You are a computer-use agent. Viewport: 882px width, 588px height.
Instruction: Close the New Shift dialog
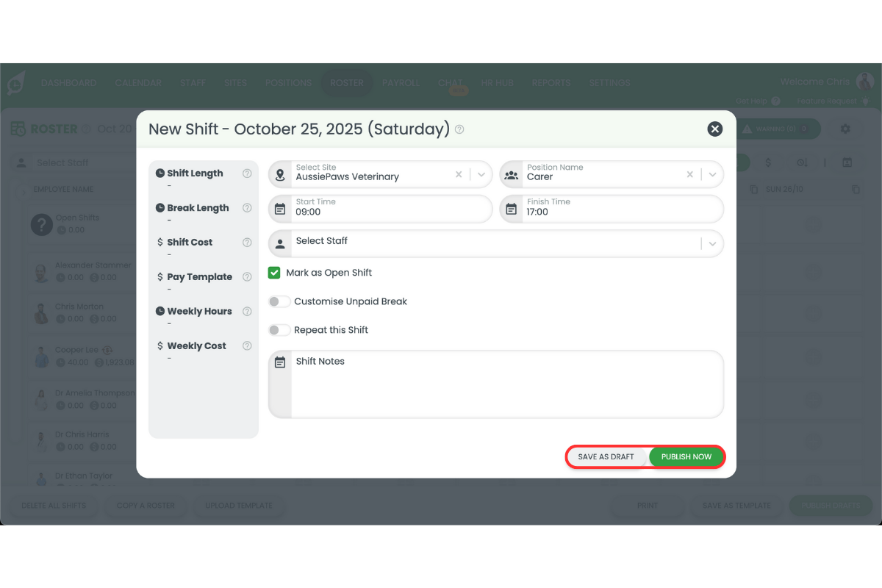coord(714,129)
